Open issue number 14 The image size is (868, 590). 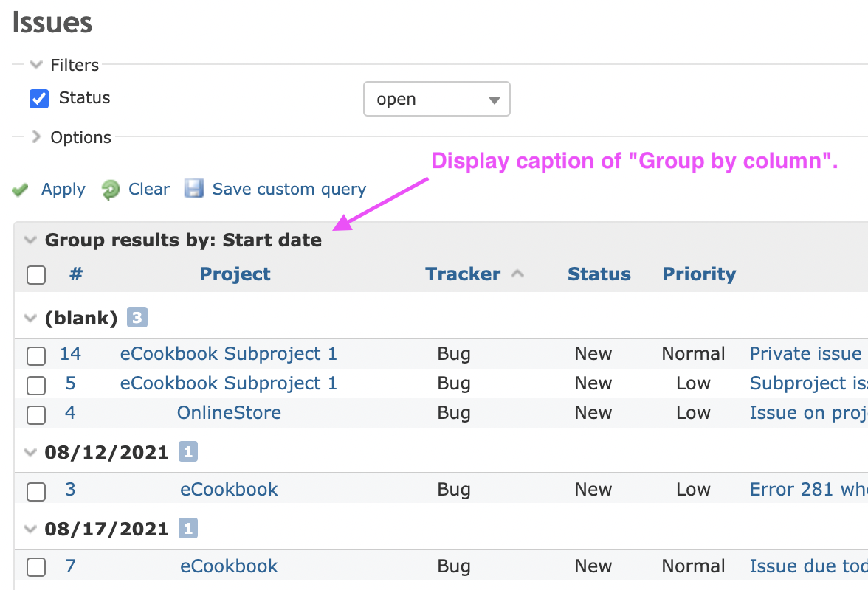(x=70, y=353)
